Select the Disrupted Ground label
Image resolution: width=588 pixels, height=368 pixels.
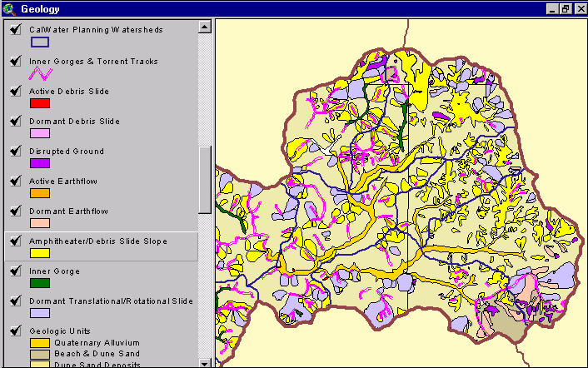pos(67,151)
